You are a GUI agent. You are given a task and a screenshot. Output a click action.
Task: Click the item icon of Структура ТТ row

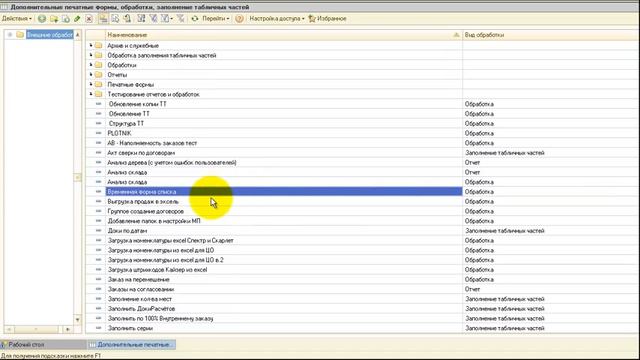[98, 123]
